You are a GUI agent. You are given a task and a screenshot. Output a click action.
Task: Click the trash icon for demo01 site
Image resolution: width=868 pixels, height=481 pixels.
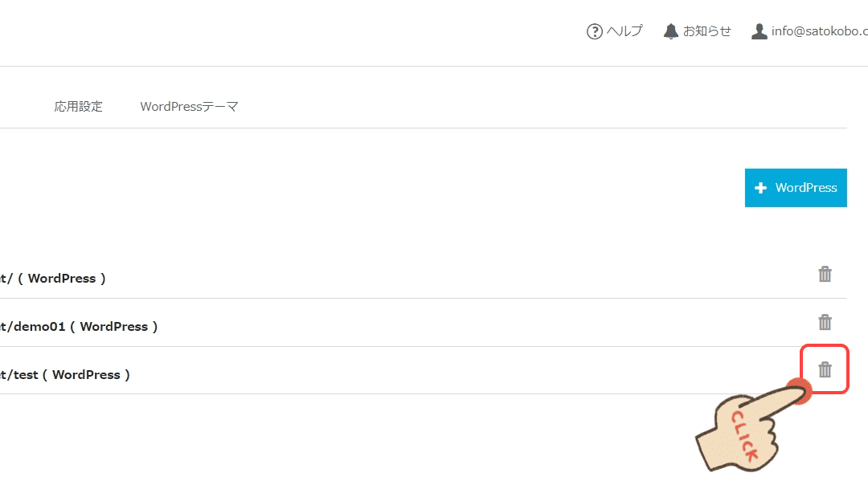825,322
